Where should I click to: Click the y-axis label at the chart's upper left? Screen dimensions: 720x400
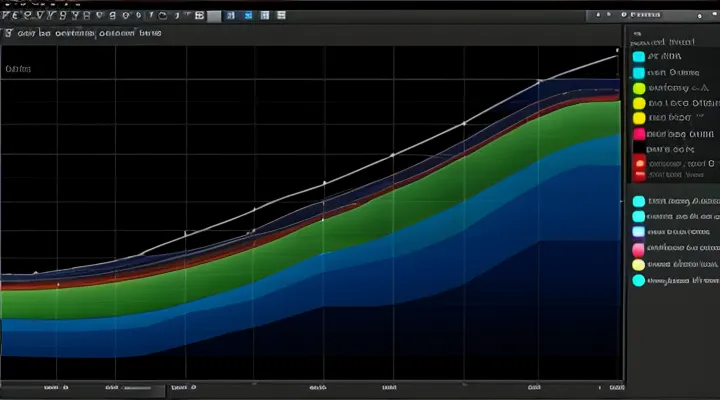pyautogui.click(x=17, y=69)
